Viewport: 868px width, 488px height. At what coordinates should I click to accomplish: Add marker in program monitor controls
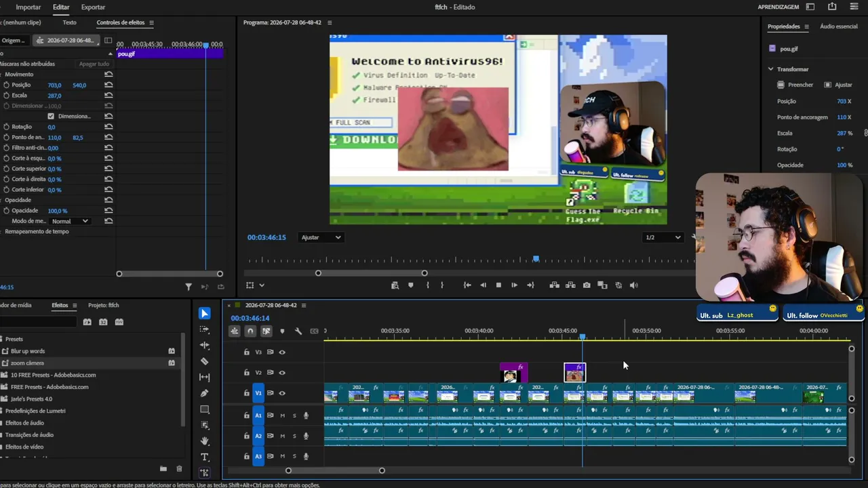(411, 285)
